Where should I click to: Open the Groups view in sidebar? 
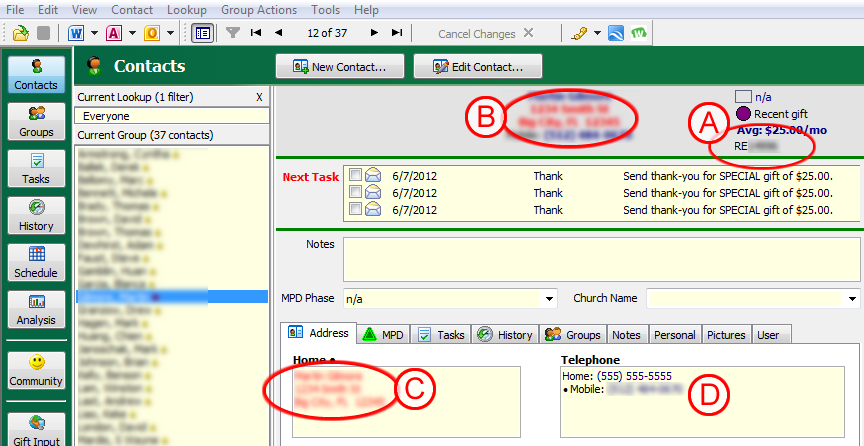pos(36,120)
